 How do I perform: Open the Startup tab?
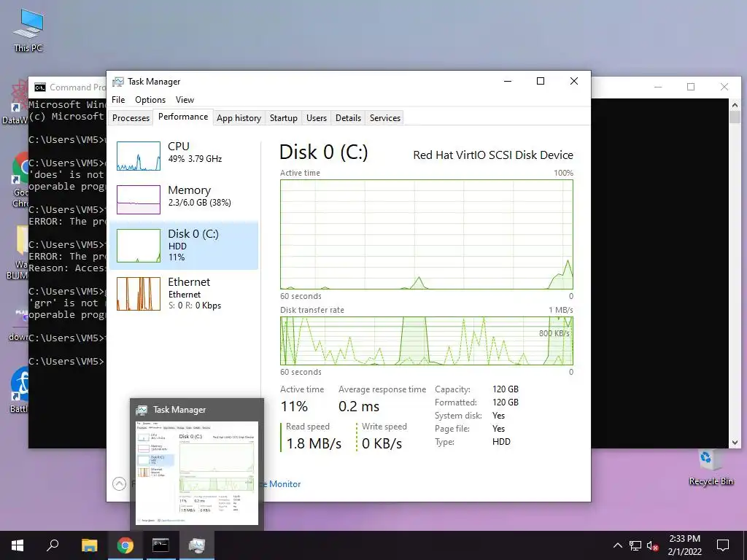[284, 118]
